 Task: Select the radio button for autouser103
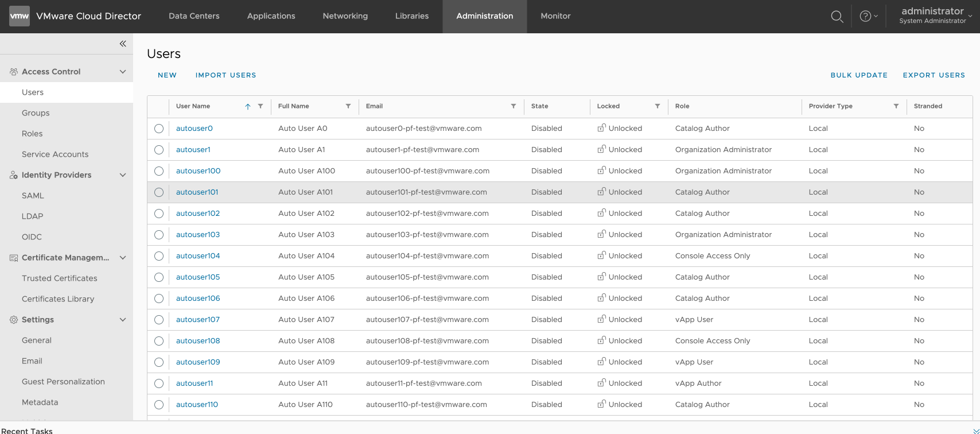coord(159,235)
